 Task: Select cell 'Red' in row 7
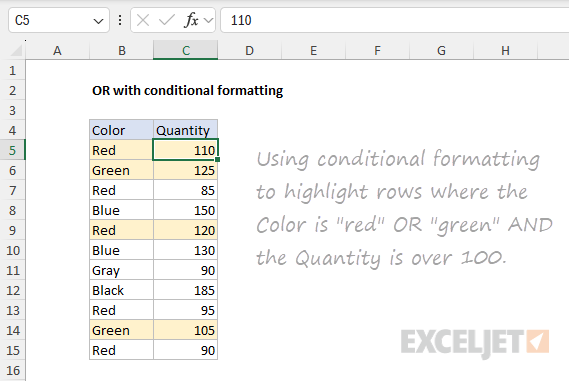[x=122, y=190]
